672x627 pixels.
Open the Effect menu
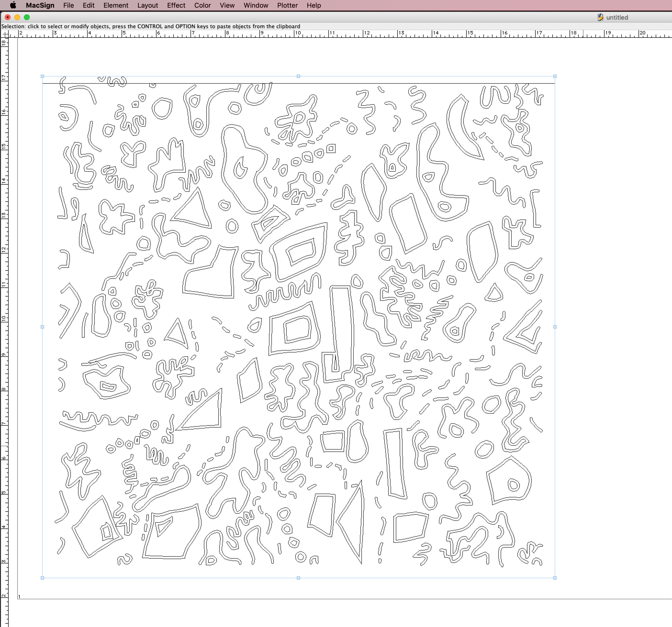[x=176, y=5]
